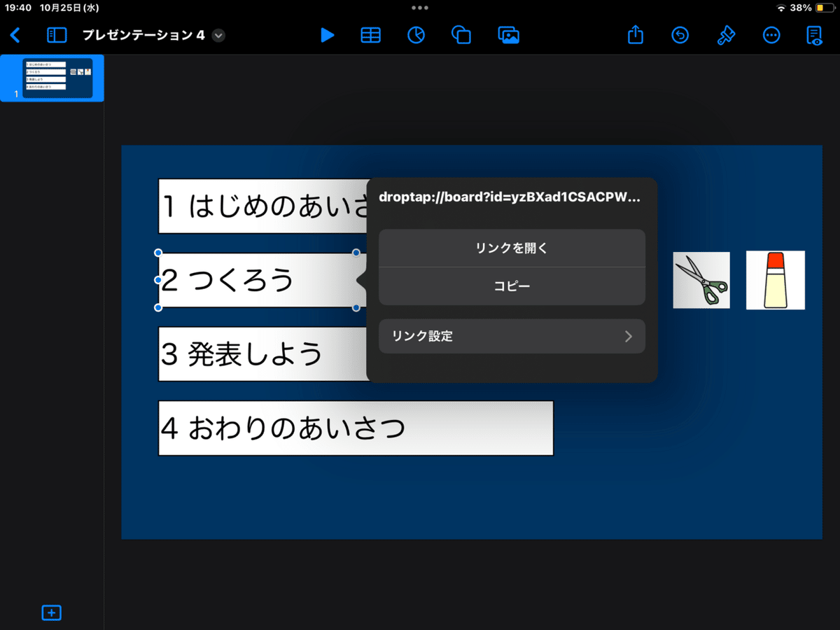Select the glue tube image on the slide
The image size is (840, 630).
tap(776, 280)
